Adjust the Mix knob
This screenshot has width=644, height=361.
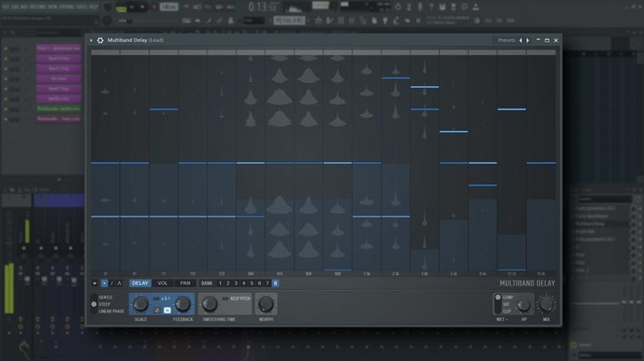point(546,304)
